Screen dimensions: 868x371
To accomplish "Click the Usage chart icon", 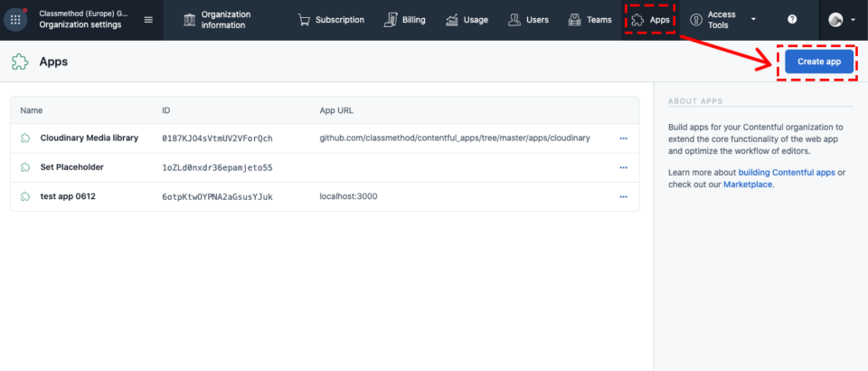I will 452,20.
